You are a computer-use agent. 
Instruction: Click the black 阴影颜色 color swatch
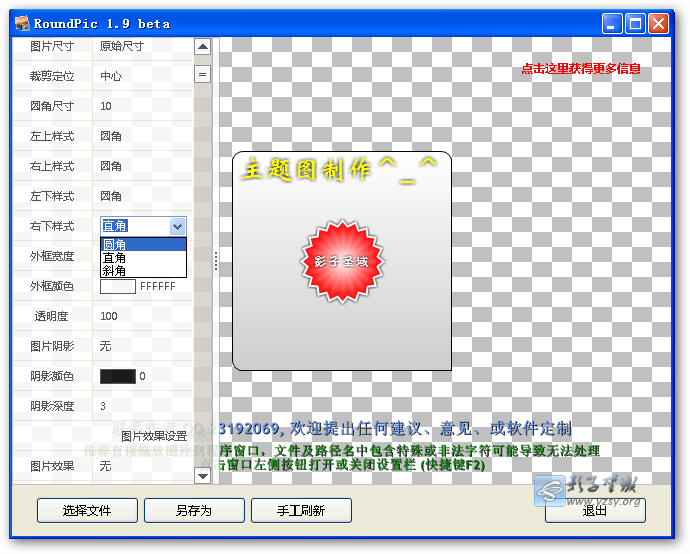coord(118,377)
